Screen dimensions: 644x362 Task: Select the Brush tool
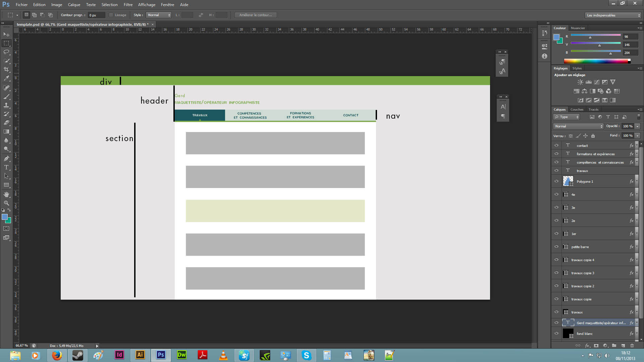point(6,97)
